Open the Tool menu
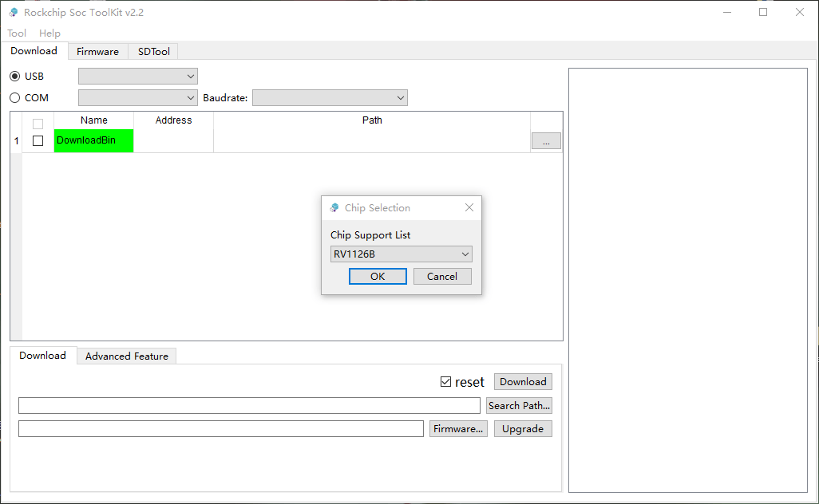The height and width of the screenshot is (504, 819). [17, 33]
